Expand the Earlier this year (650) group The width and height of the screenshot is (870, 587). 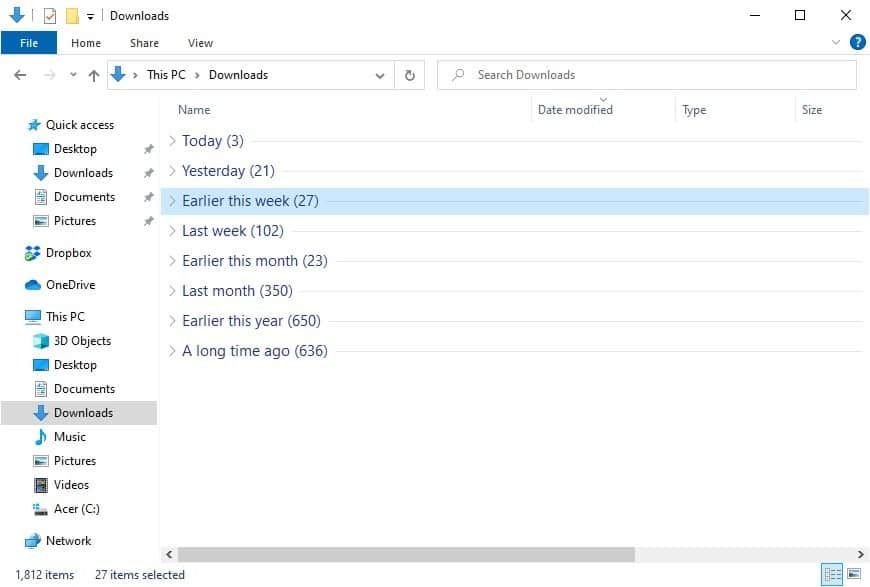coord(172,321)
